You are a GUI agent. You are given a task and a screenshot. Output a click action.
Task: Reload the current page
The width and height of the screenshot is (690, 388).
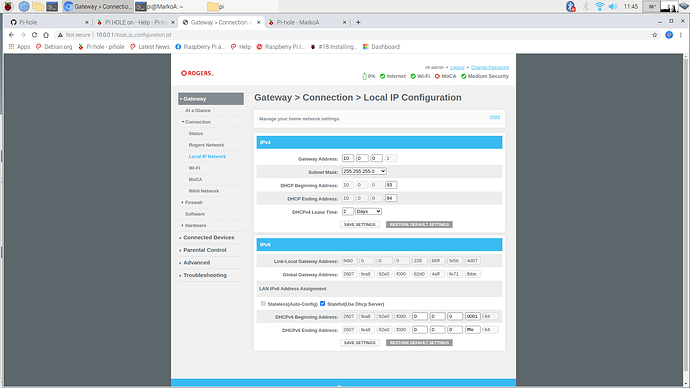pyautogui.click(x=34, y=35)
